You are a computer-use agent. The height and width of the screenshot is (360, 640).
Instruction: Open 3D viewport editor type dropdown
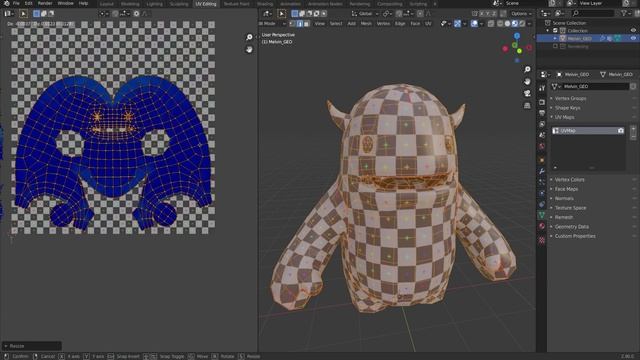267,13
